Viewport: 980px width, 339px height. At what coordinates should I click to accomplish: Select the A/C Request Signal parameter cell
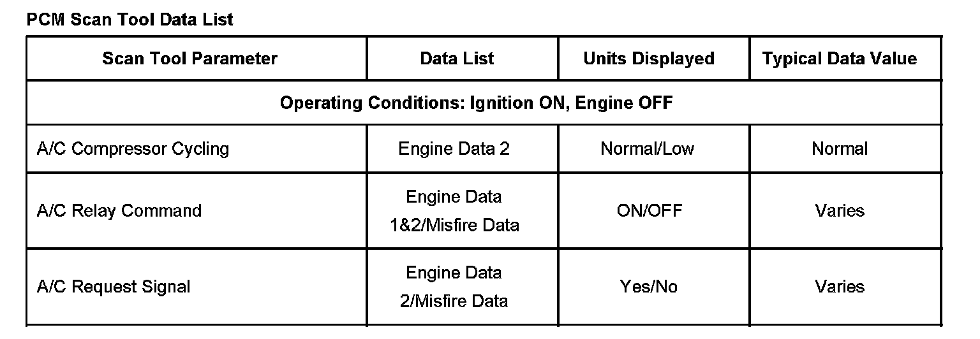pyautogui.click(x=114, y=287)
